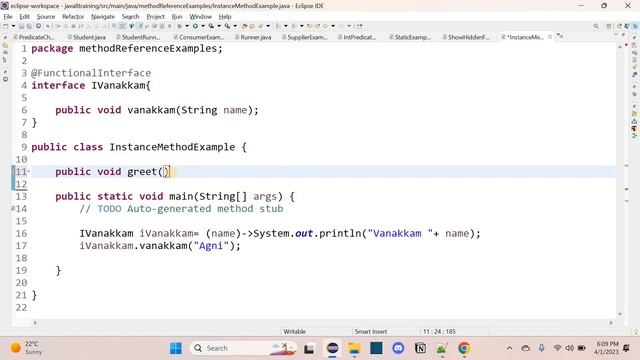Open the Help menu
The image size is (640, 360).
click(x=225, y=17)
